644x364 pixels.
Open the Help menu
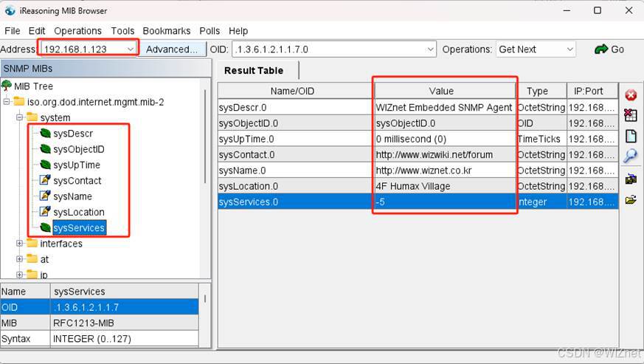click(238, 31)
